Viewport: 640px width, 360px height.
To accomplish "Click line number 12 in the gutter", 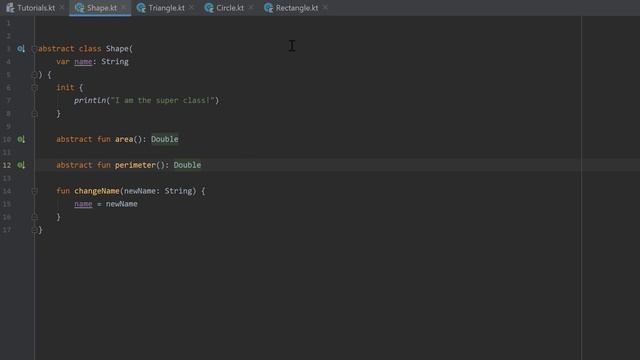I will click(7, 165).
